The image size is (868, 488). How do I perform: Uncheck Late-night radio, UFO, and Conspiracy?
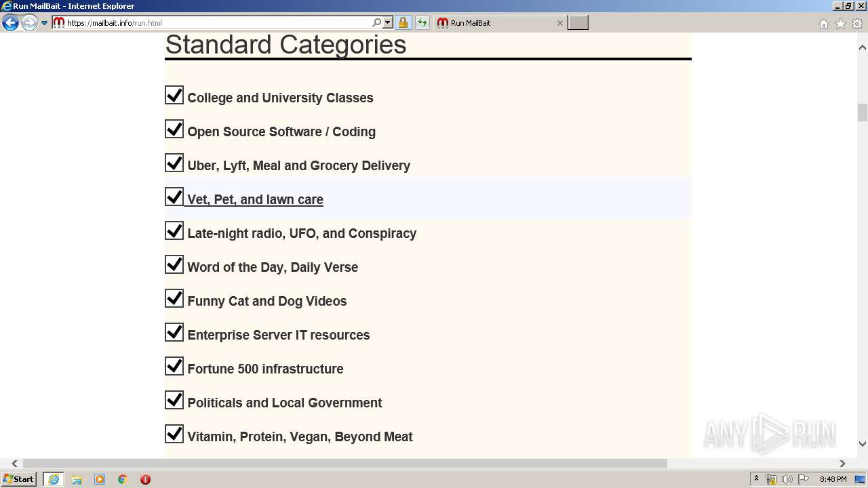coord(174,230)
